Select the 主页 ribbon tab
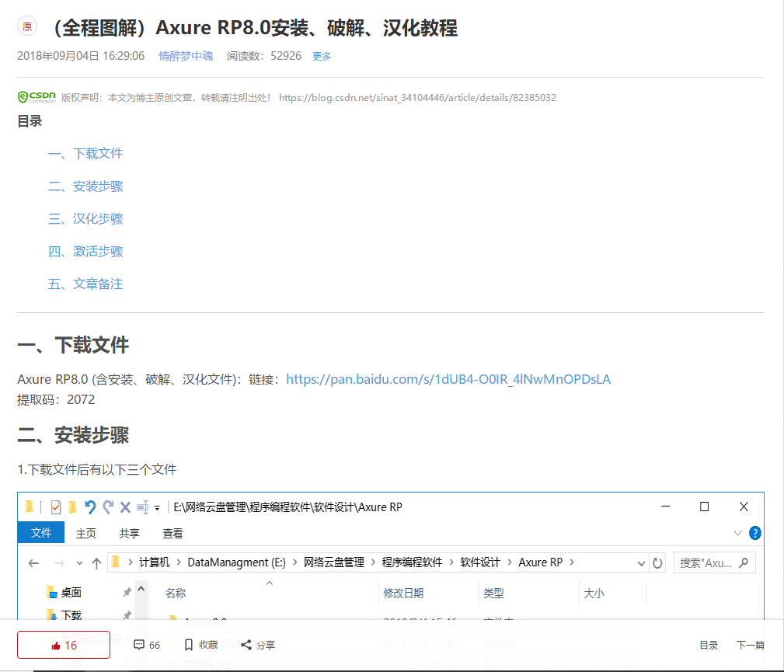784x672 pixels. 86,533
